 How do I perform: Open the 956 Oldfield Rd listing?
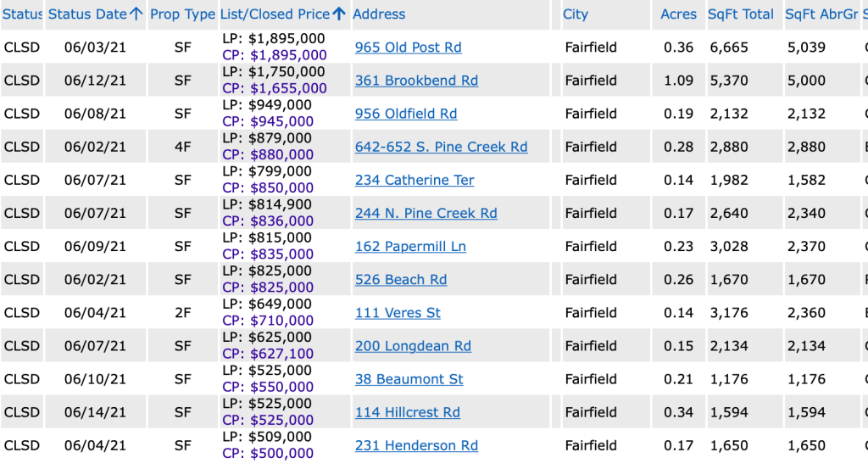click(405, 114)
